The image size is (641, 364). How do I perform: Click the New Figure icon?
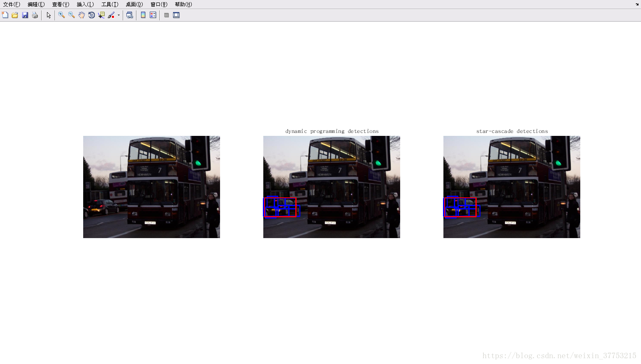point(5,15)
